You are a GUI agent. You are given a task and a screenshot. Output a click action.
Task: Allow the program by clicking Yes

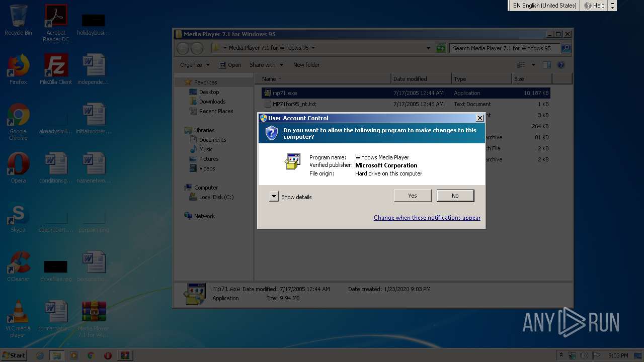click(412, 196)
